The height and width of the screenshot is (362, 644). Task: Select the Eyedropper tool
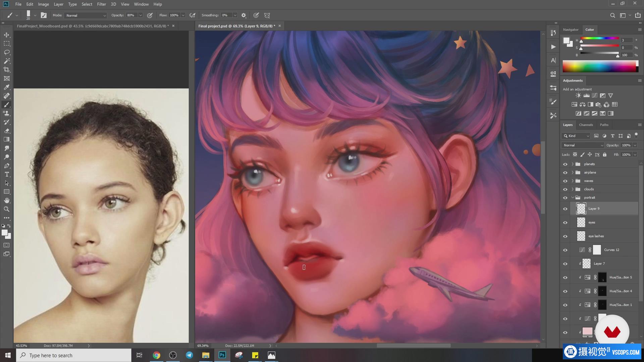pos(7,87)
